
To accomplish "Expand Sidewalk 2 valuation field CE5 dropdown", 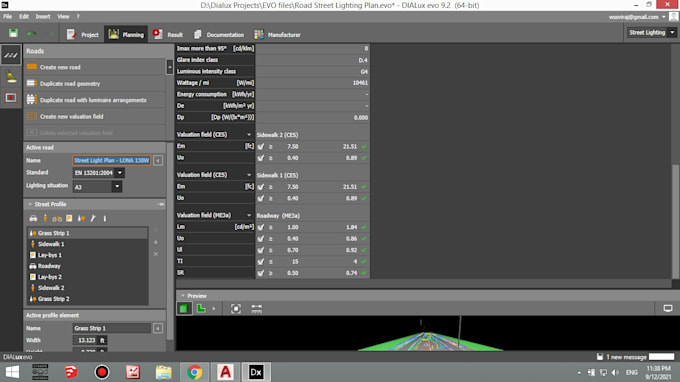I will pyautogui.click(x=249, y=134).
